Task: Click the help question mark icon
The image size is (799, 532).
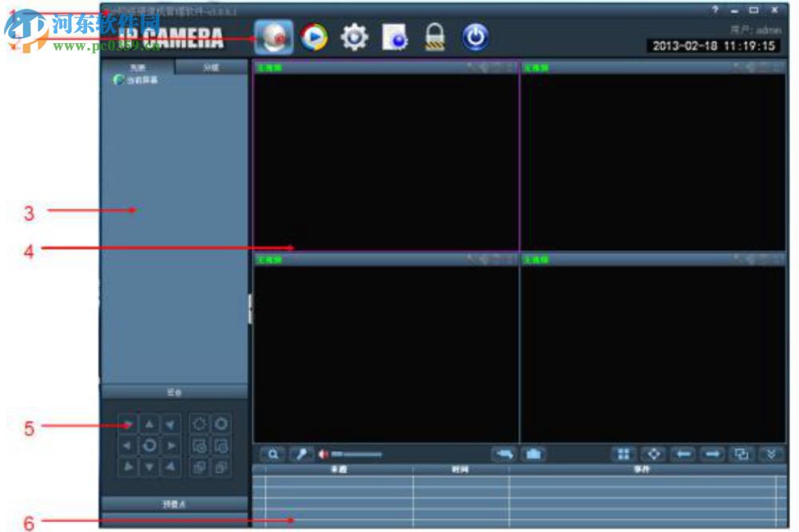Action: click(715, 10)
